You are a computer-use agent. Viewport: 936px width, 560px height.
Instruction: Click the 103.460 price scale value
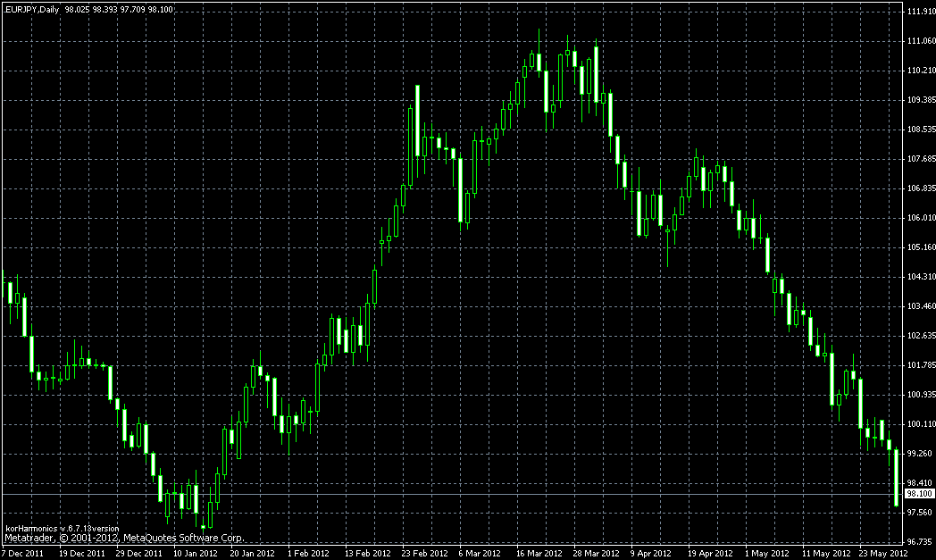[x=921, y=306]
